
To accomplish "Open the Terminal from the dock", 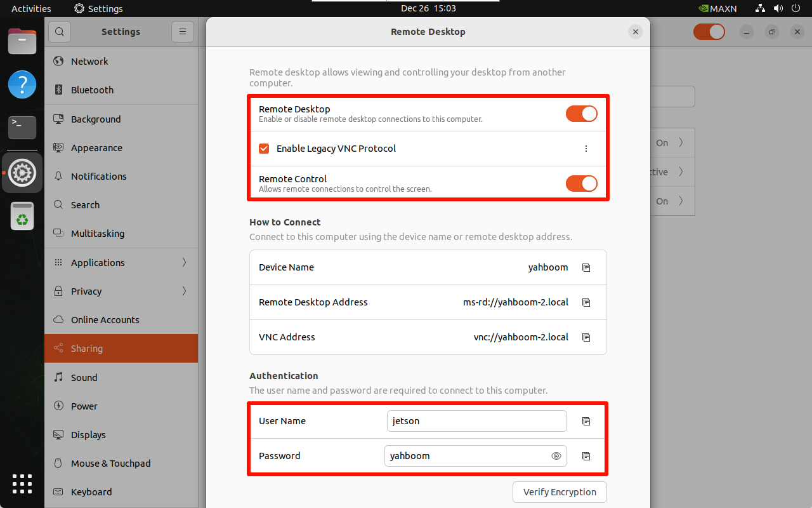I will pyautogui.click(x=22, y=127).
